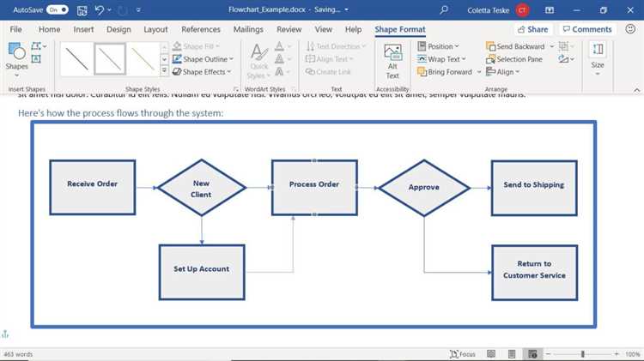
Task: Open the Shape Effects dropdown
Action: pos(202,72)
